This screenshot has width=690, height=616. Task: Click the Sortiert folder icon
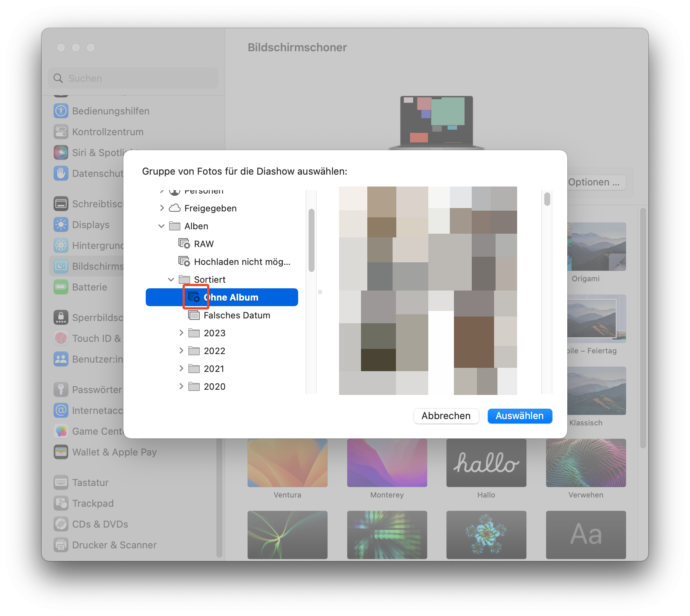tap(184, 279)
